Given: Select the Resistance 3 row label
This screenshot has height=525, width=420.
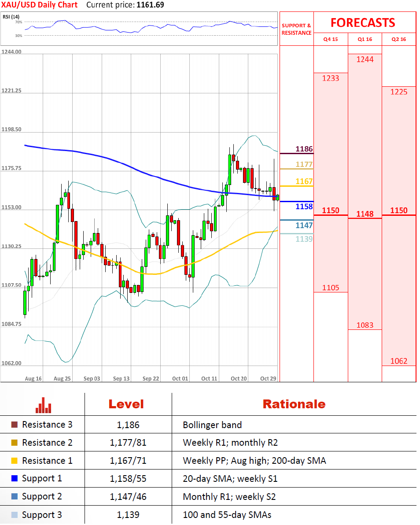Looking at the screenshot, I should point(47,425).
